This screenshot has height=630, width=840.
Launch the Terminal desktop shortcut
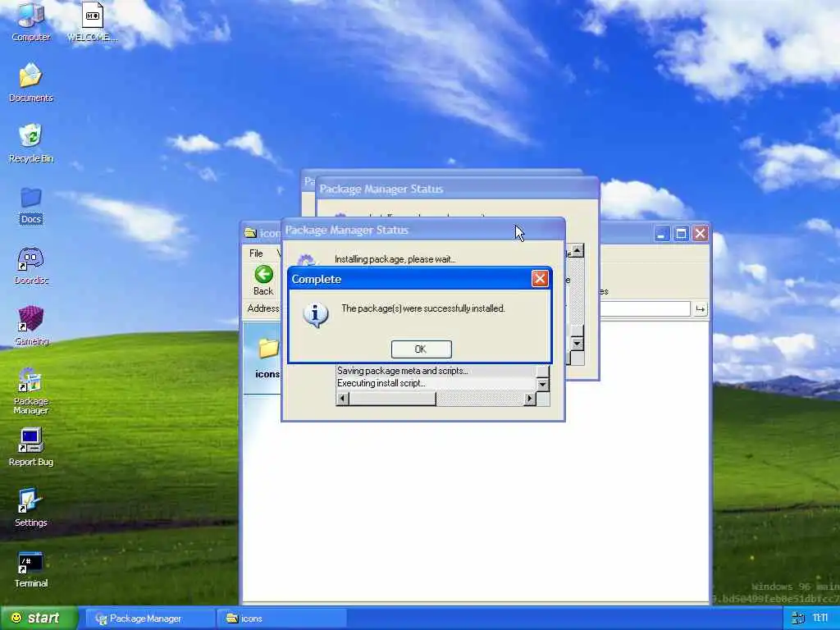[x=30, y=568]
